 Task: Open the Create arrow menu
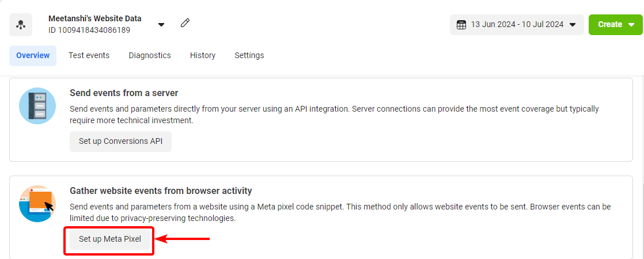coord(631,25)
